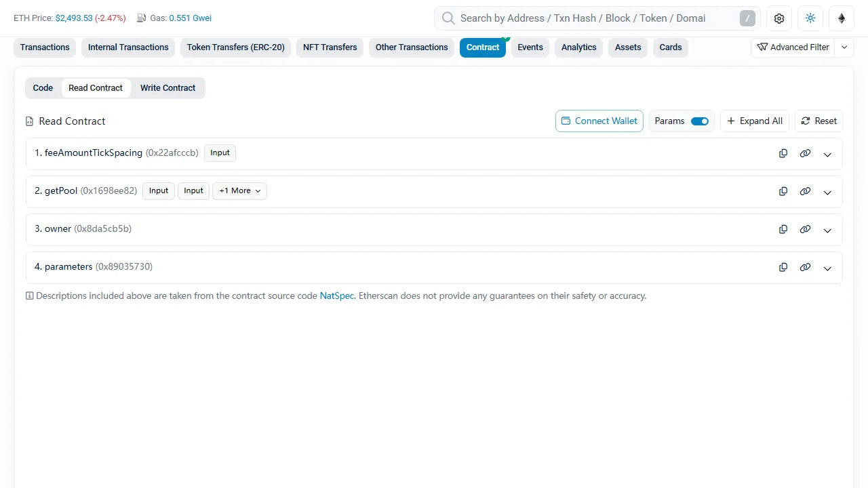Open the +1 More inputs dropdown
The height and width of the screenshot is (488, 868).
tap(239, 191)
